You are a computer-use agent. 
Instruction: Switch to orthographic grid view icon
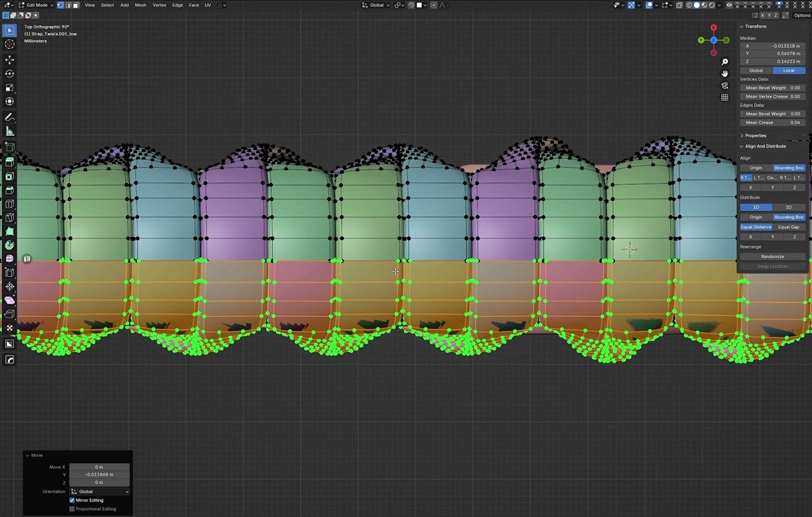(725, 97)
